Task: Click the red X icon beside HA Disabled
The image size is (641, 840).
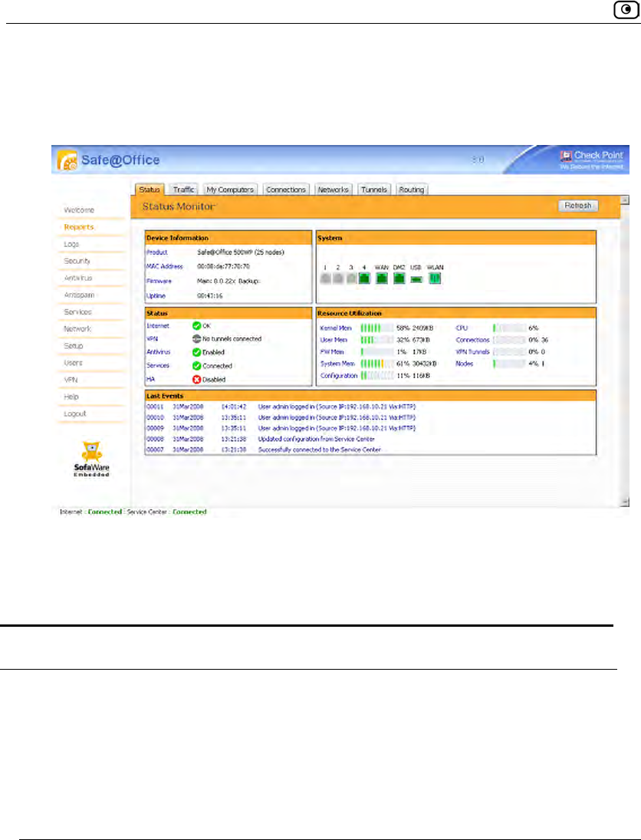Action: click(x=196, y=379)
